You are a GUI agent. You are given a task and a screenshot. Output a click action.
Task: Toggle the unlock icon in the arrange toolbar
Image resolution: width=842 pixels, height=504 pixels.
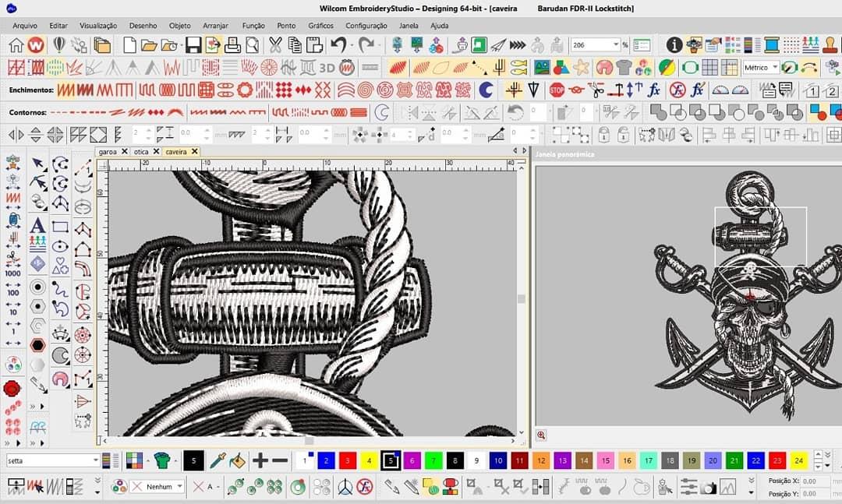pos(623,135)
